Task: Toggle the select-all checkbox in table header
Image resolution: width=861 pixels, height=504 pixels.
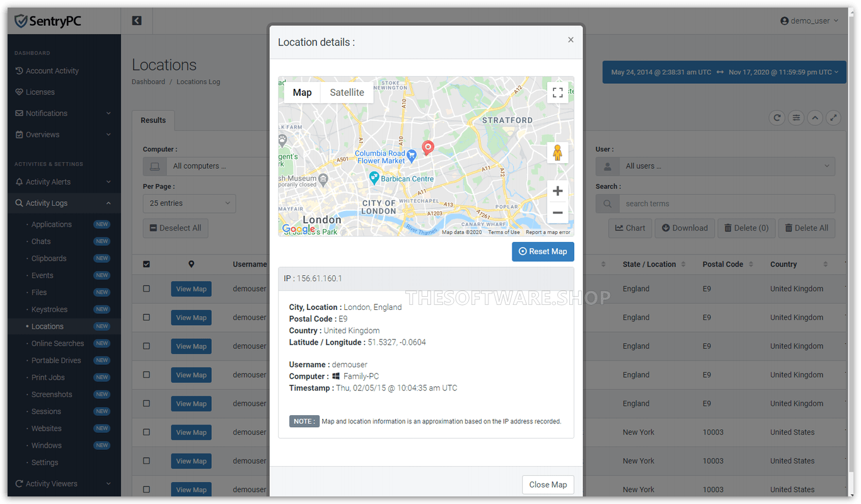Action: click(x=147, y=265)
